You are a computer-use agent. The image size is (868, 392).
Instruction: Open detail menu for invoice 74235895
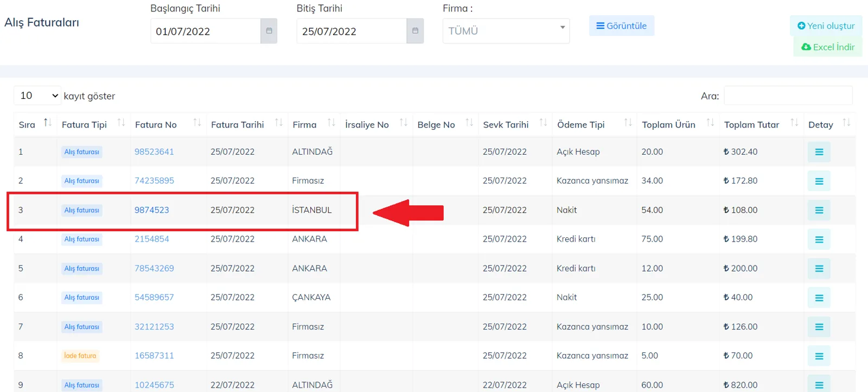pos(819,181)
